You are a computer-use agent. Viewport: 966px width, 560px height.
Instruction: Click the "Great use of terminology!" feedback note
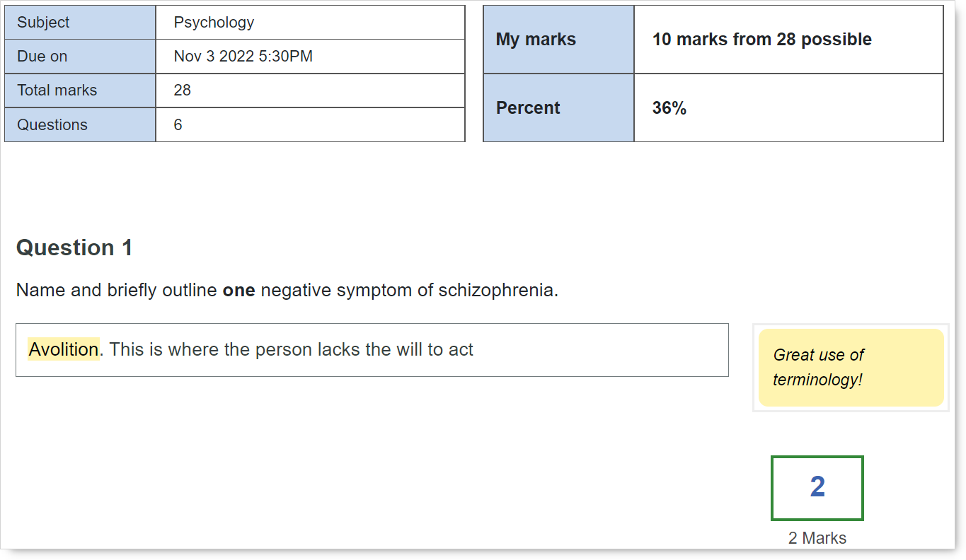tap(851, 367)
